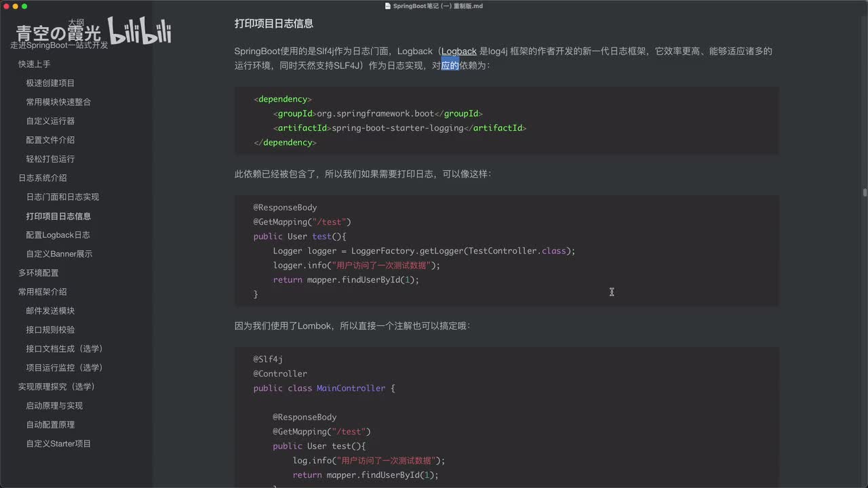The image size is (868, 488).
Task: Click the highlighted 打印项目日志信息 outline entry
Action: [x=58, y=216]
